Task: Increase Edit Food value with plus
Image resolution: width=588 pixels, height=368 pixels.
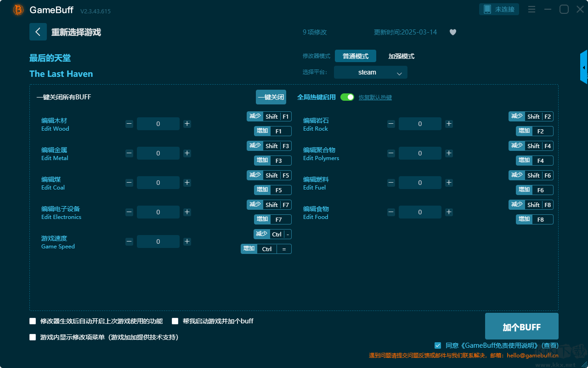Action: coord(449,212)
